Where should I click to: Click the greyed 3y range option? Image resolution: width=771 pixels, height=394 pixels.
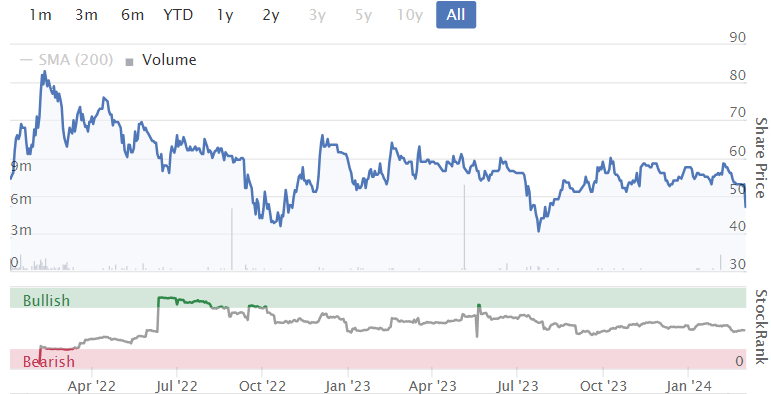pos(317,15)
